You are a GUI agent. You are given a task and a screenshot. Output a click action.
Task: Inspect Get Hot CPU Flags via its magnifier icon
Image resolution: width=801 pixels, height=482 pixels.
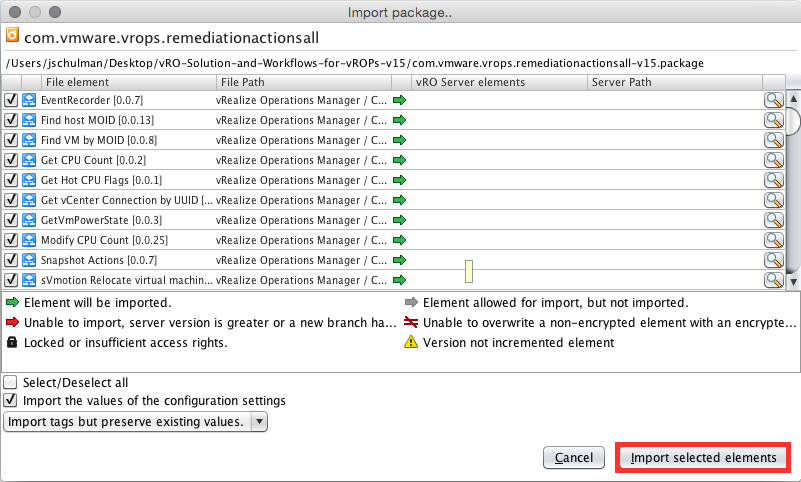tap(774, 180)
